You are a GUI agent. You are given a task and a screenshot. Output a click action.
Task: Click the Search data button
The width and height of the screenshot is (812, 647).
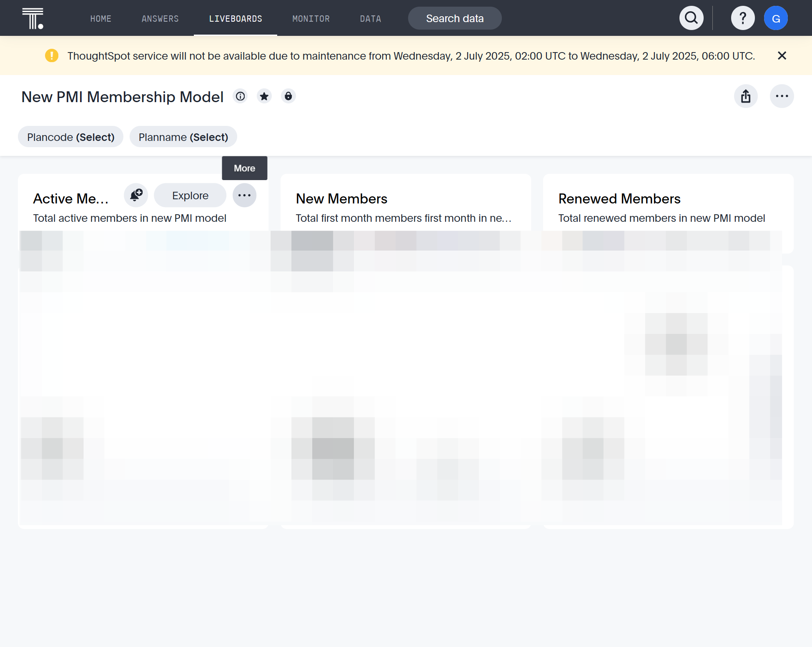[x=455, y=18]
